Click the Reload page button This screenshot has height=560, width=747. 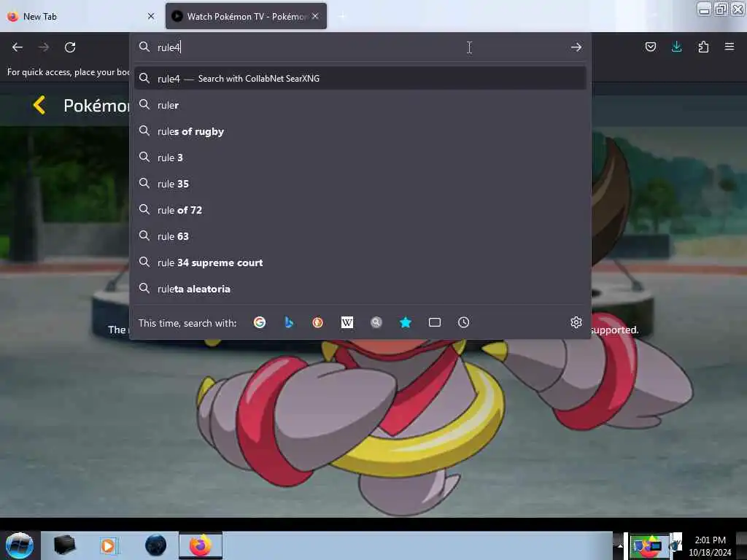(70, 47)
